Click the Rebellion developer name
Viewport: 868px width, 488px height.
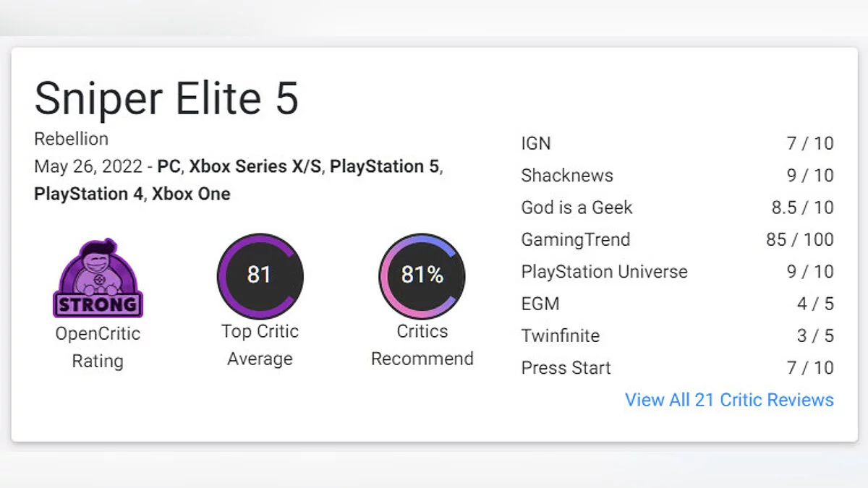(x=71, y=139)
